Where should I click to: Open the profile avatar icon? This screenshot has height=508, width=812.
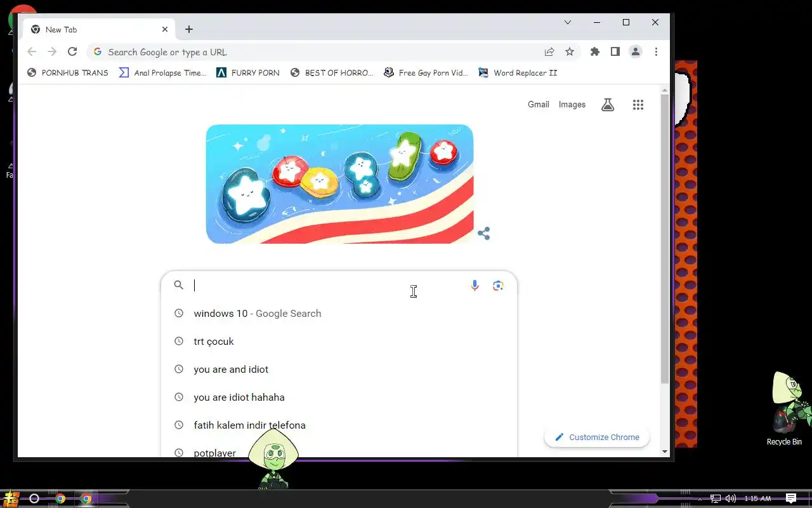[636, 52]
